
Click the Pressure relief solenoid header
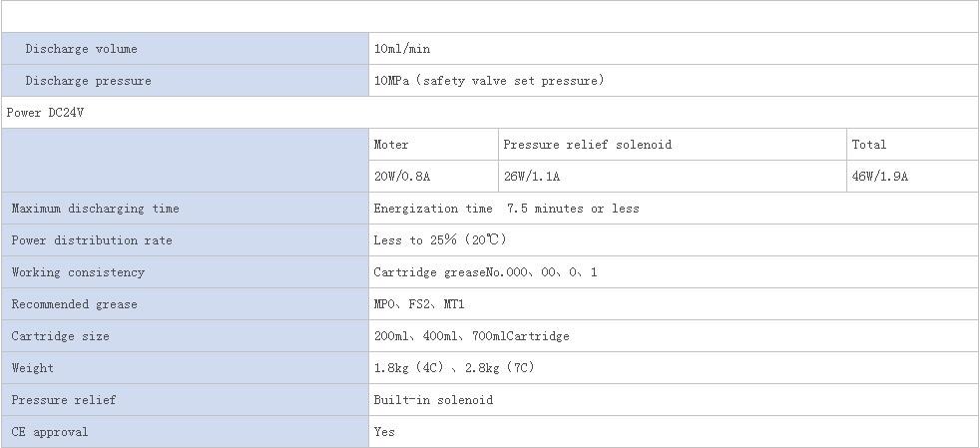point(588,145)
